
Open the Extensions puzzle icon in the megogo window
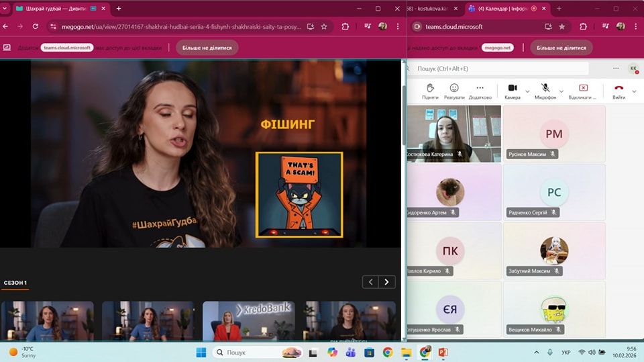pyautogui.click(x=345, y=27)
